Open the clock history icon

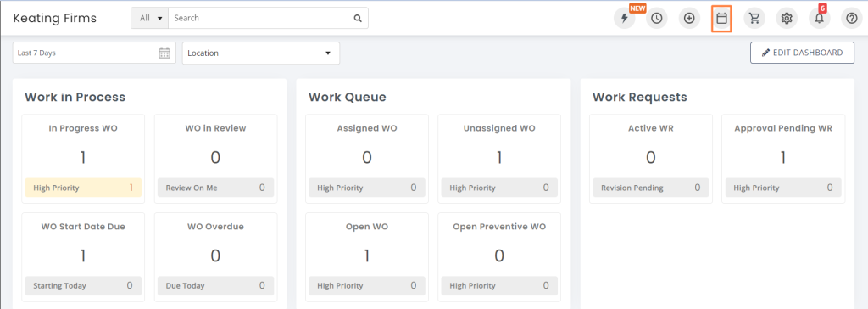click(657, 19)
